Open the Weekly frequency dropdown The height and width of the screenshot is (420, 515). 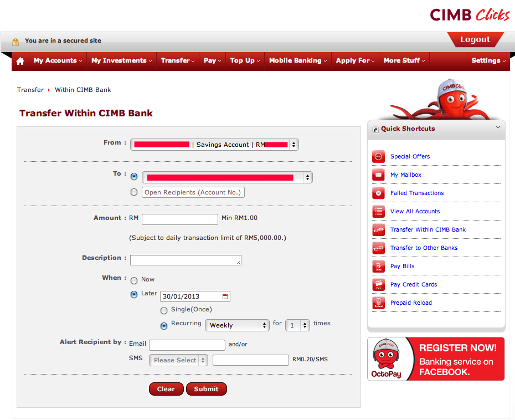tap(237, 325)
